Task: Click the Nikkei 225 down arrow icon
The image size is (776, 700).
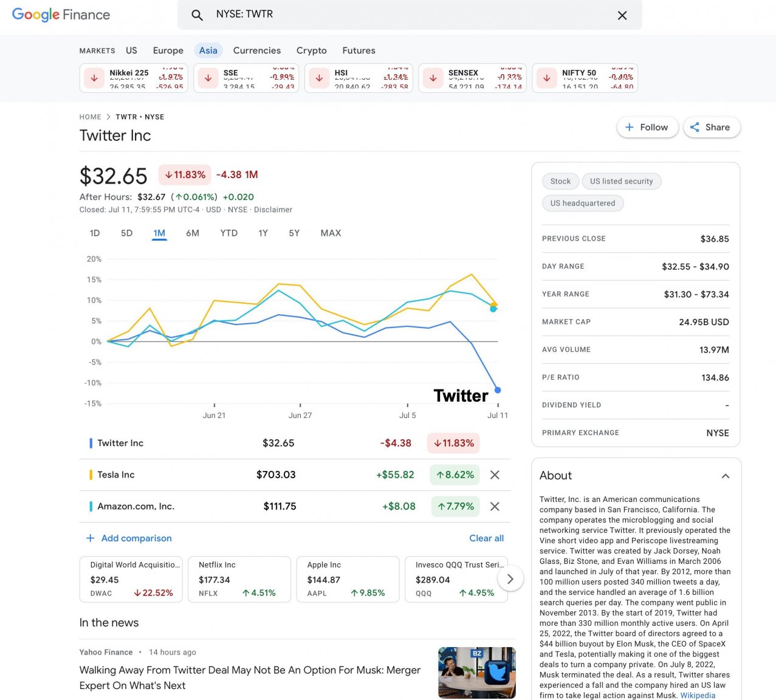Action: tap(94, 78)
